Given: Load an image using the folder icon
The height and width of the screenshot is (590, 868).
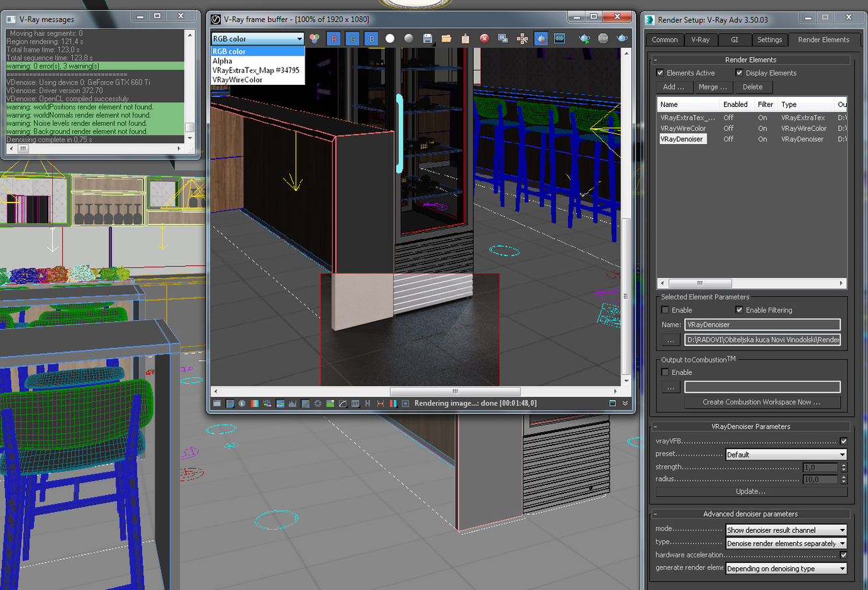Looking at the screenshot, I should coord(447,38).
